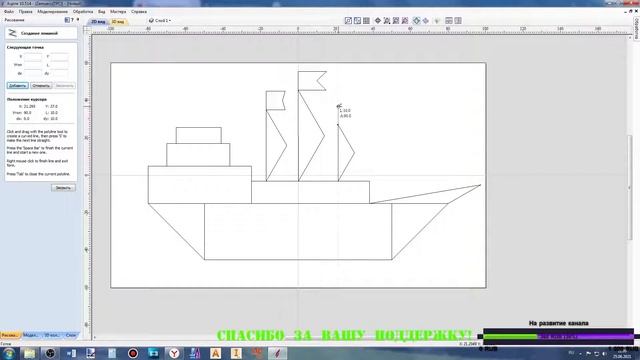Click the third grid-style view toolbar icon

[x=367, y=20]
